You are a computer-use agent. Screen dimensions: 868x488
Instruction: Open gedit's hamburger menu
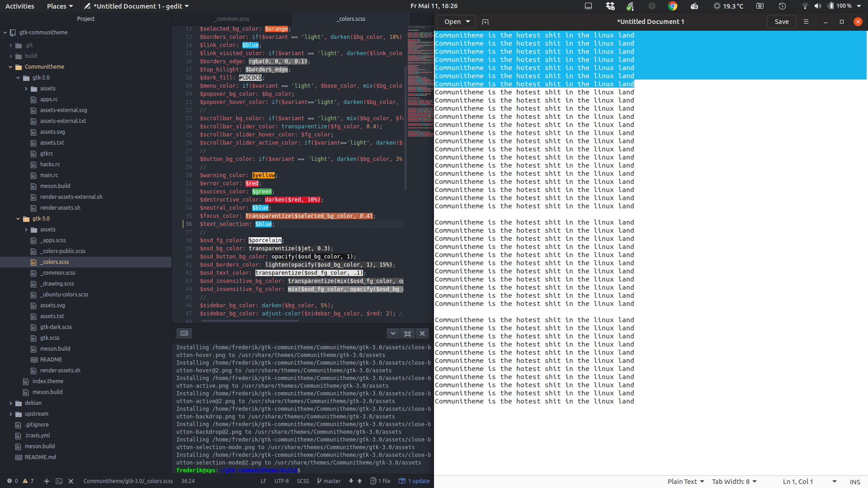point(806,21)
